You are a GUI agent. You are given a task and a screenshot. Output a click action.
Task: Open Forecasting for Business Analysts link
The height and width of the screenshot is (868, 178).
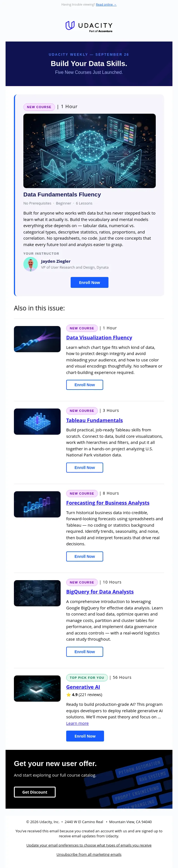108,503
